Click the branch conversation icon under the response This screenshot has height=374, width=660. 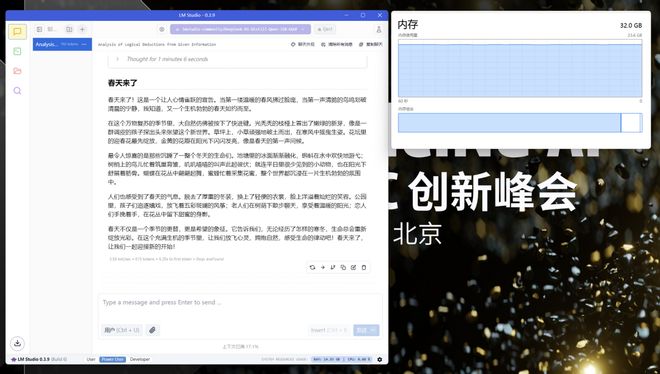click(333, 267)
